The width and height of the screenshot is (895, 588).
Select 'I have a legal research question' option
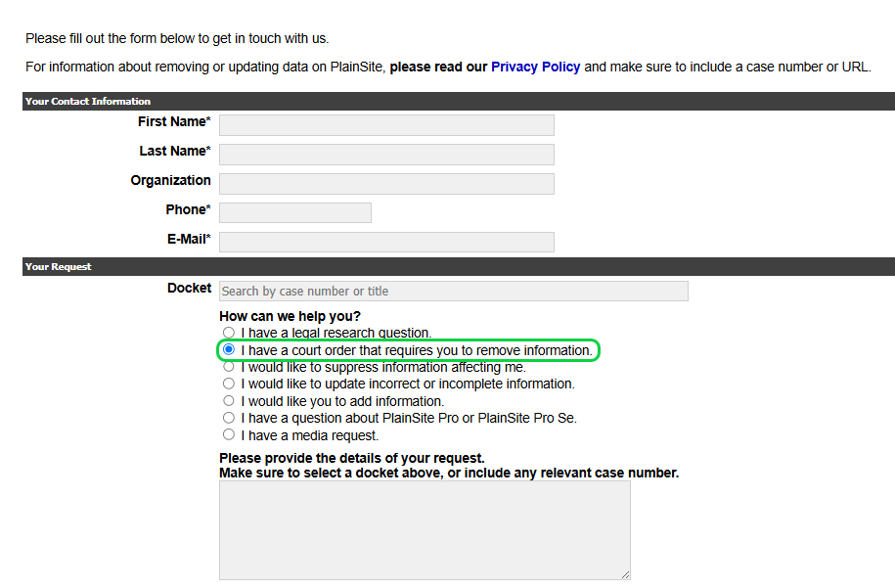228,333
